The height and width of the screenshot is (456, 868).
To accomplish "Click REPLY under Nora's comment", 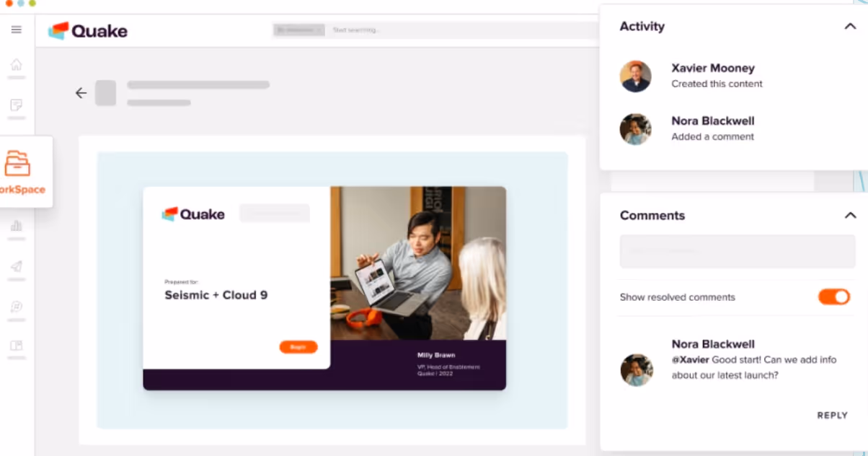I will tap(832, 416).
